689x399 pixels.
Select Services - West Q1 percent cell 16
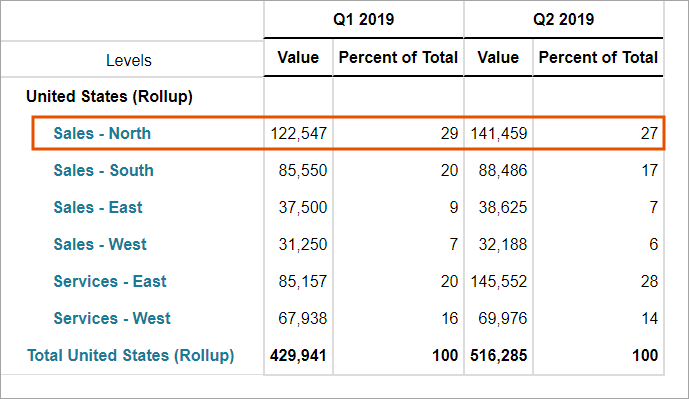click(450, 318)
